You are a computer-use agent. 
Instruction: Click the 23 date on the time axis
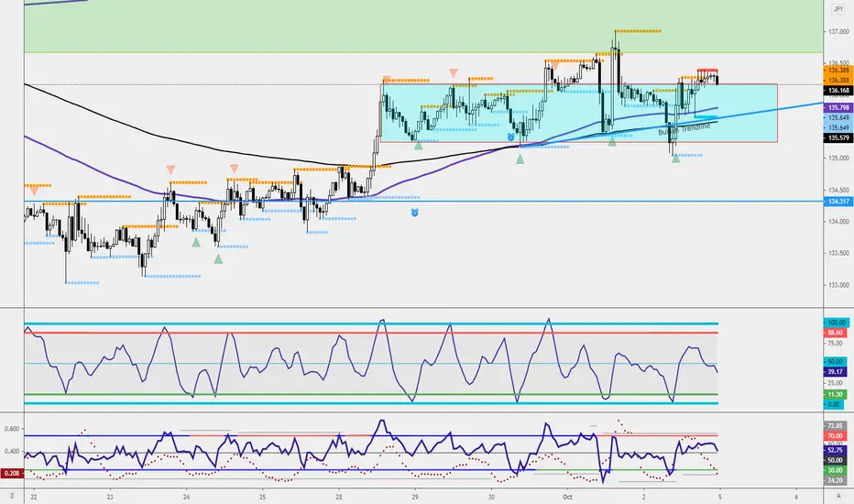[110, 497]
